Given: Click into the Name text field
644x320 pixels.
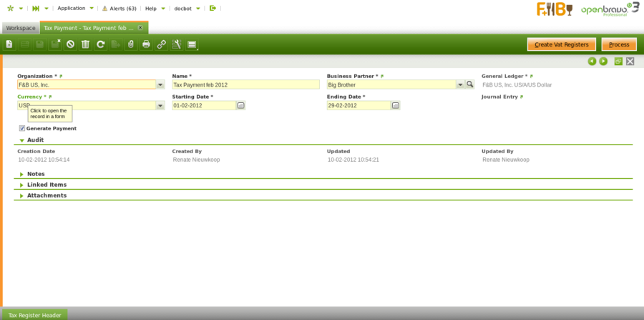Looking at the screenshot, I should tap(245, 84).
